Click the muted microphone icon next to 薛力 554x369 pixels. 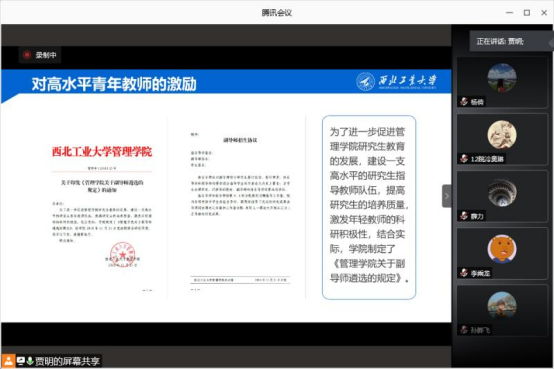(x=464, y=215)
